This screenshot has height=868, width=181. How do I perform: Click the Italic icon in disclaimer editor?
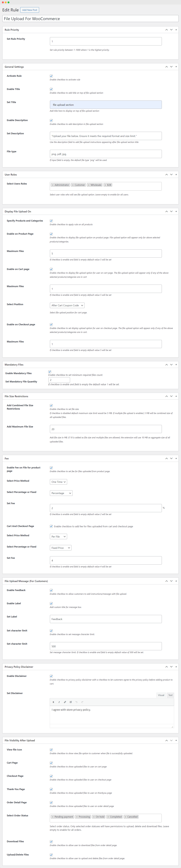pos(59,702)
